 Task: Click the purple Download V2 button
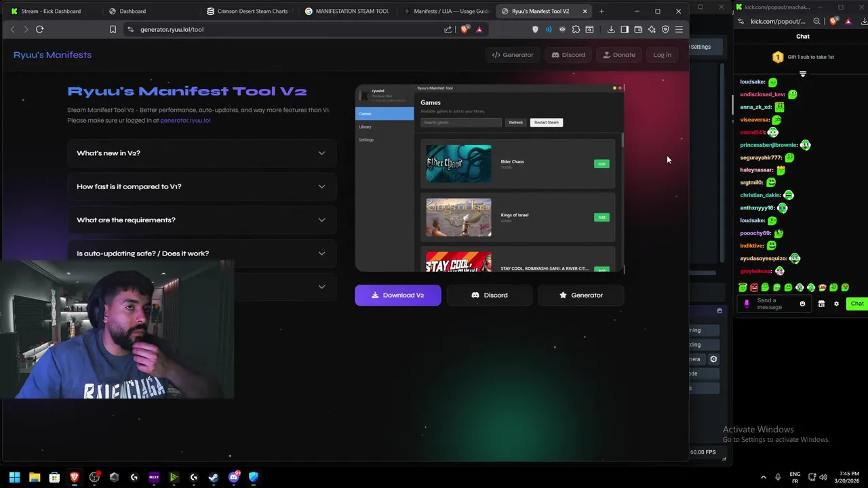pyautogui.click(x=398, y=296)
